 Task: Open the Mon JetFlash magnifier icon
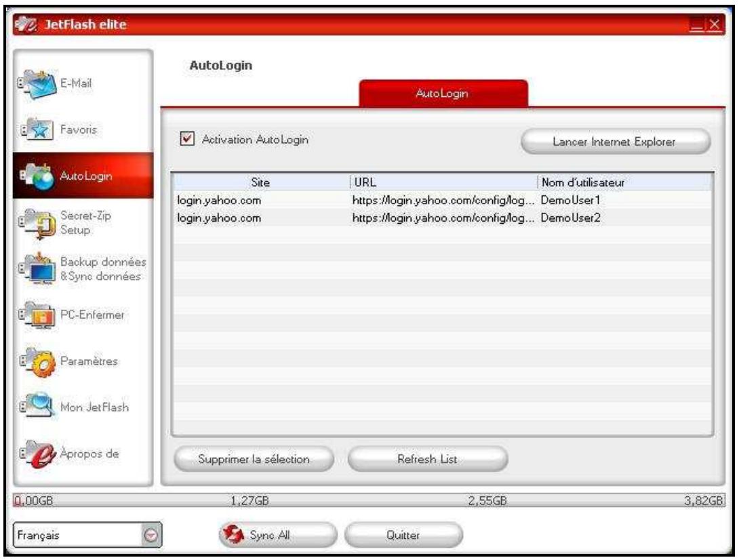38,406
